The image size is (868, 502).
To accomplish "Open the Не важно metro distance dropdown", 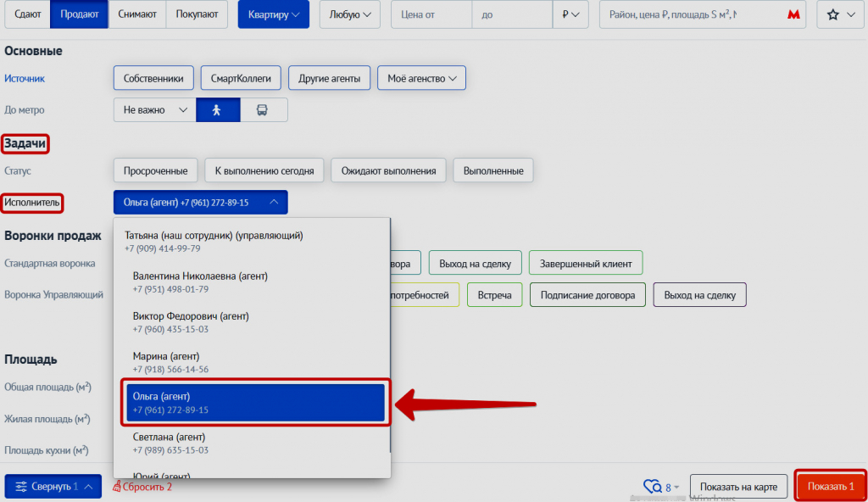I will click(154, 109).
